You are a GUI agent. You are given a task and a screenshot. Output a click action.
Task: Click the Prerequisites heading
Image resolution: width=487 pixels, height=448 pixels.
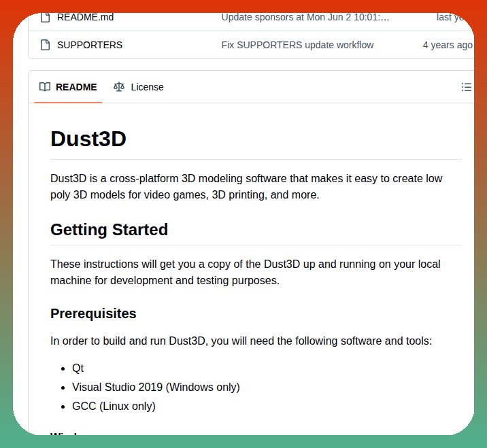93,313
